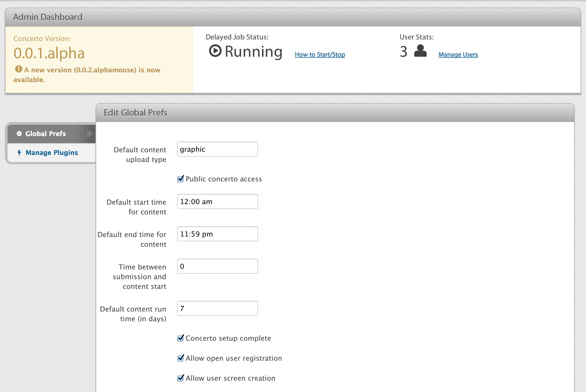Click the Default content upload type field
The height and width of the screenshot is (392, 586).
[218, 149]
